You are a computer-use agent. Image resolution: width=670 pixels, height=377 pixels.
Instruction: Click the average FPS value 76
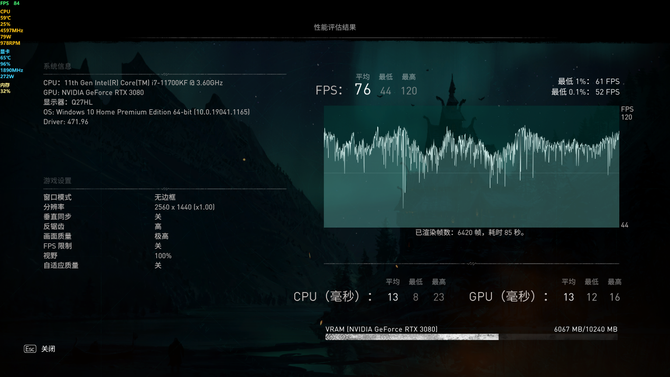(x=362, y=90)
